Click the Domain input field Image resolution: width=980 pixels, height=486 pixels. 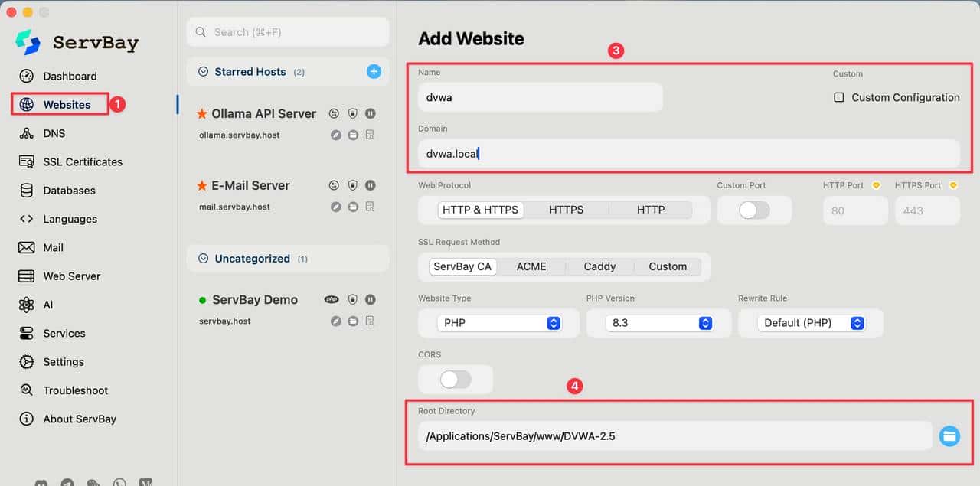689,154
